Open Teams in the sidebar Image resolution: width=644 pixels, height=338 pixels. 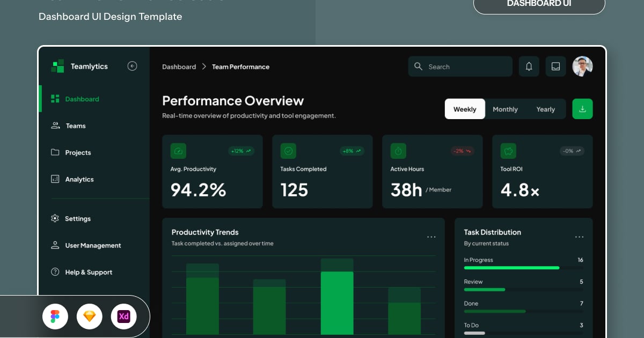pyautogui.click(x=75, y=126)
